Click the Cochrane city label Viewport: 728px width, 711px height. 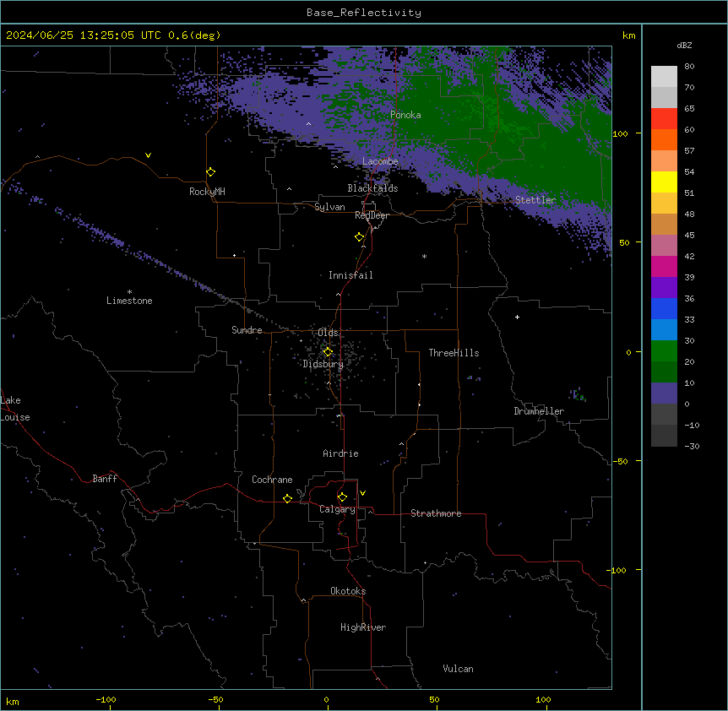272,480
